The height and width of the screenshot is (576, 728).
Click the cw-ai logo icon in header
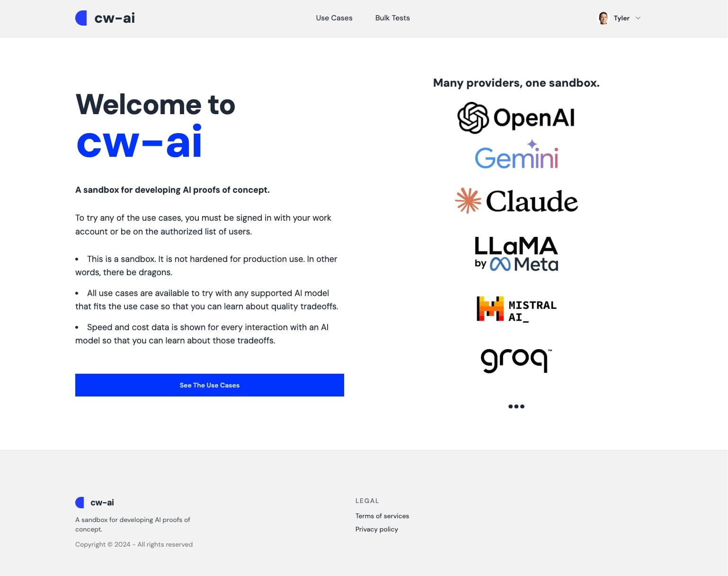(x=81, y=18)
